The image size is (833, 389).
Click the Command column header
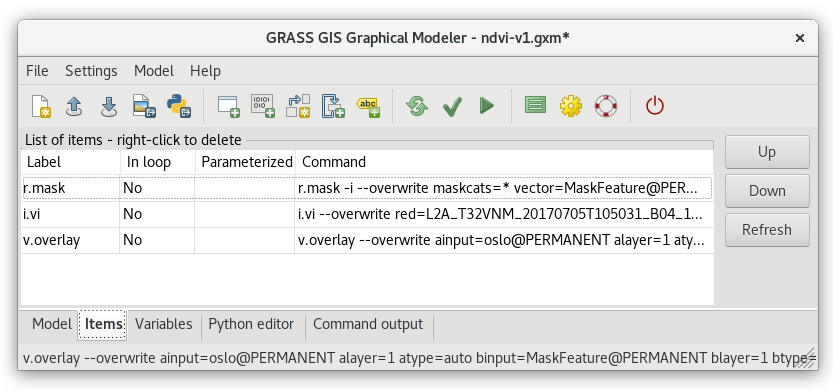[504, 162]
